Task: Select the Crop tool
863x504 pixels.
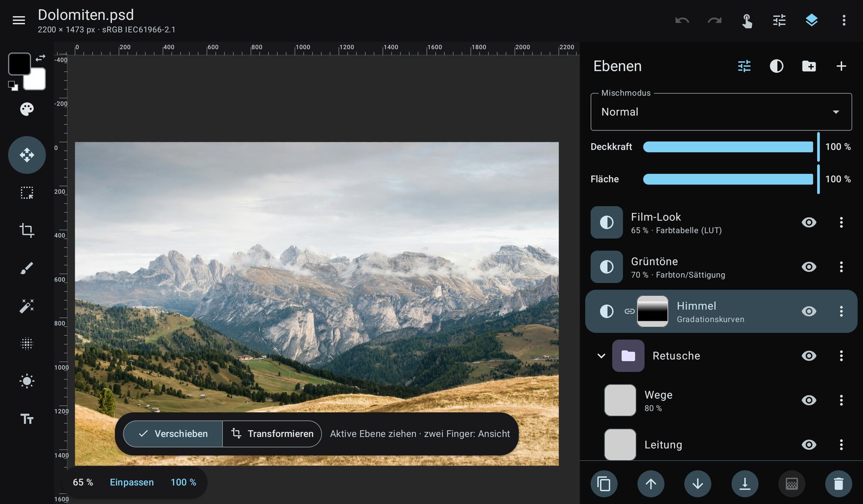Action: click(26, 230)
